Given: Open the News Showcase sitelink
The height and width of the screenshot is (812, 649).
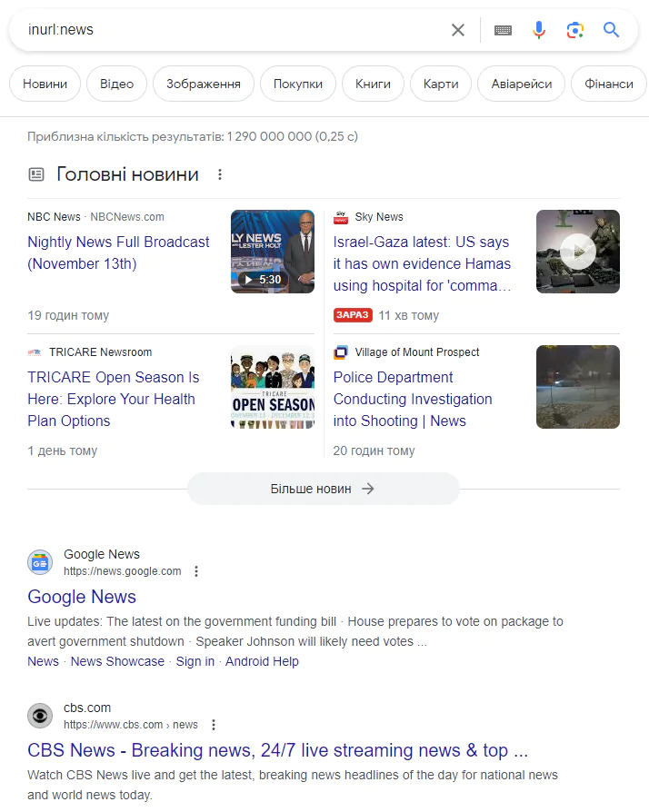Looking at the screenshot, I should click(x=117, y=661).
